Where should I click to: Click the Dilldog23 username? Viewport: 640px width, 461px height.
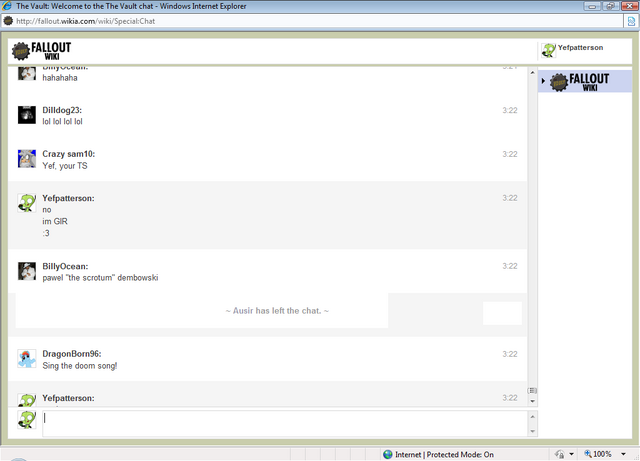[62, 110]
